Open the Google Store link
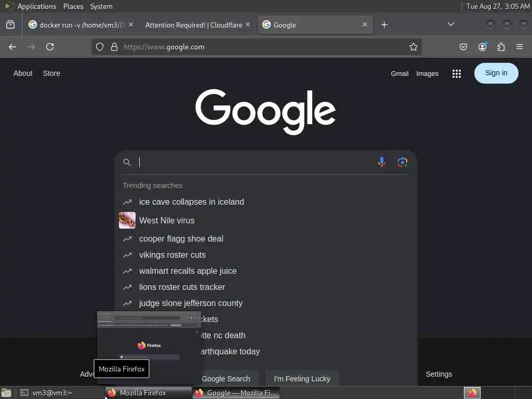532x399 pixels. (x=51, y=73)
